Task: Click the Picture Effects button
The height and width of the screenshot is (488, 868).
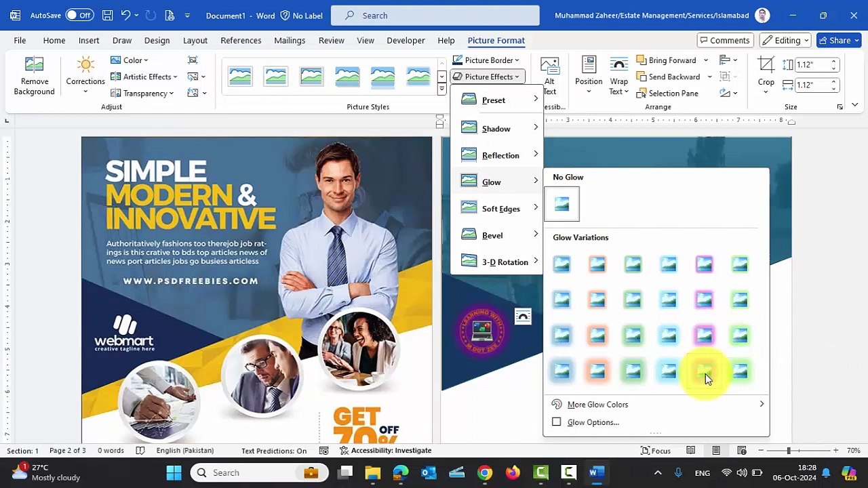Action: [486, 77]
